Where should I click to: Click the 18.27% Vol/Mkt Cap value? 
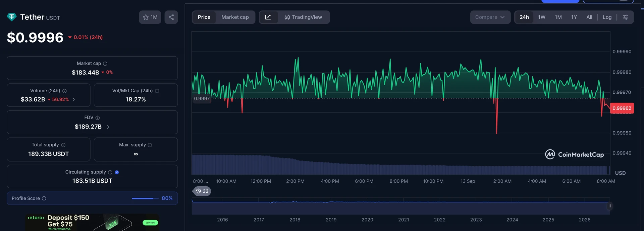pos(136,99)
